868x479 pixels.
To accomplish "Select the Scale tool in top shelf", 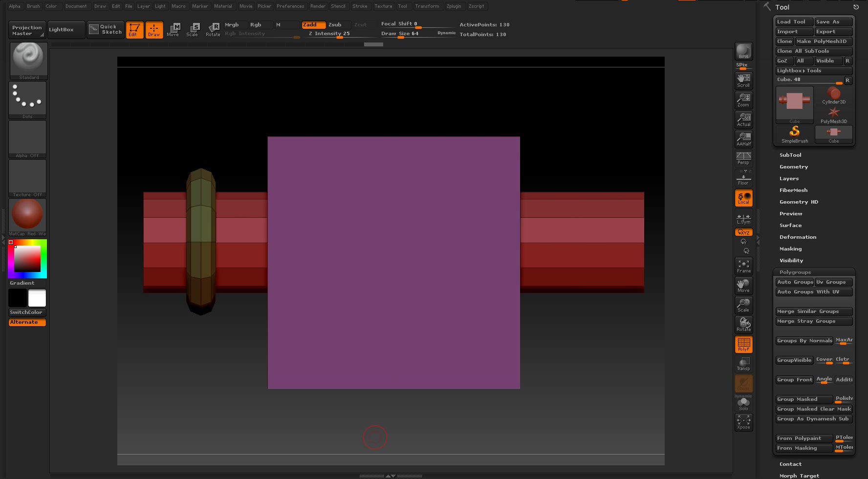I will coord(193,29).
